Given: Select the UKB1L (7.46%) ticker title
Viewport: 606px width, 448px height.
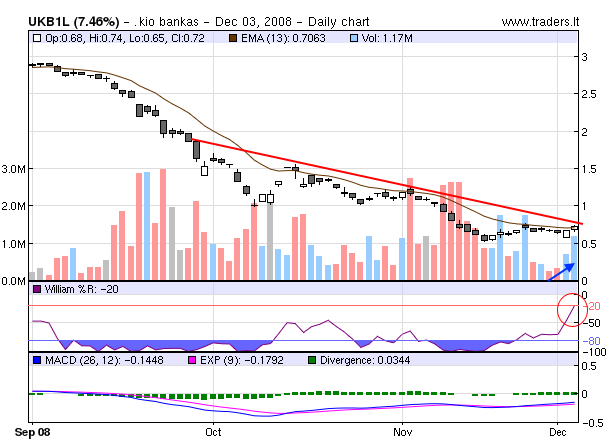Looking at the screenshot, I should [74, 22].
